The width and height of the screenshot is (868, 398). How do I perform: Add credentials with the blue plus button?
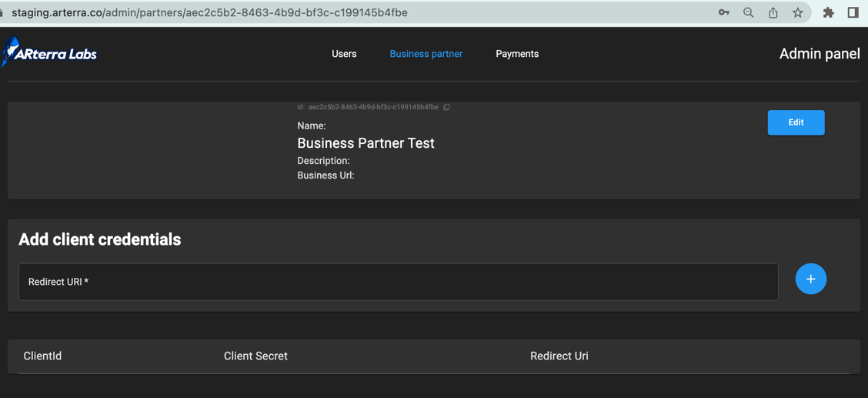pos(810,279)
